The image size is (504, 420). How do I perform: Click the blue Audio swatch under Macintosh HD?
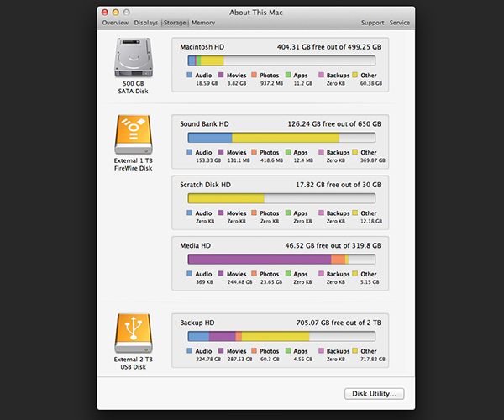click(189, 75)
